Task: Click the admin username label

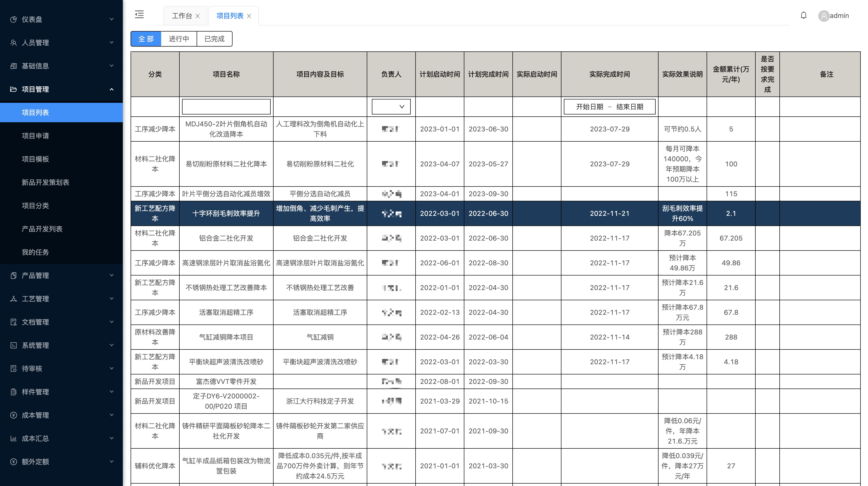Action: (x=839, y=16)
